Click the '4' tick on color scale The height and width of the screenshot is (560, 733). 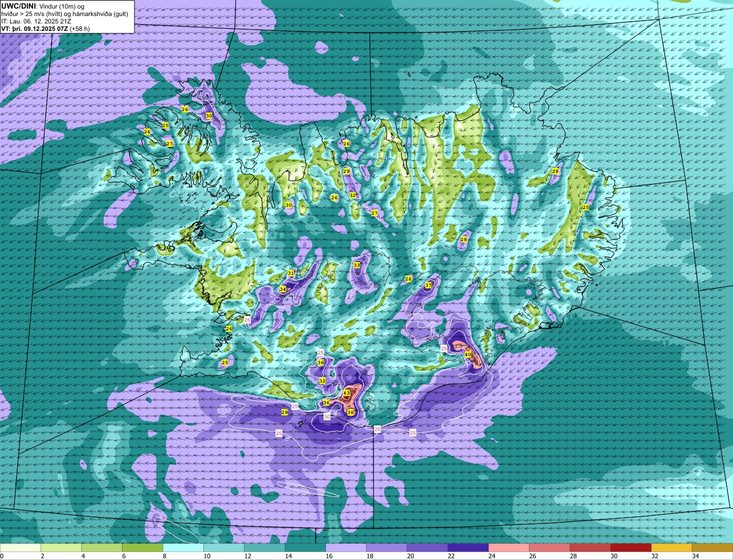pos(82,556)
